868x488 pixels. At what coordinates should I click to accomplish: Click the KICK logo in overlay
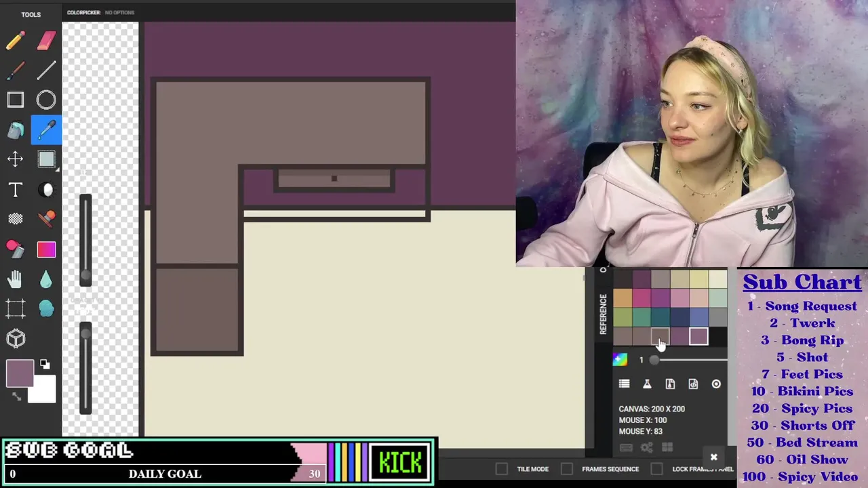400,463
